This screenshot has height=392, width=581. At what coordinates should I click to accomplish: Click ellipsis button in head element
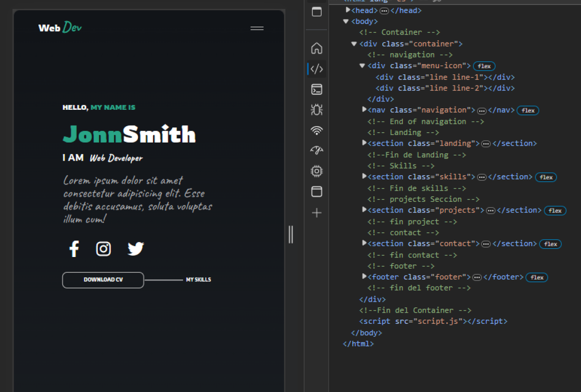pyautogui.click(x=384, y=11)
